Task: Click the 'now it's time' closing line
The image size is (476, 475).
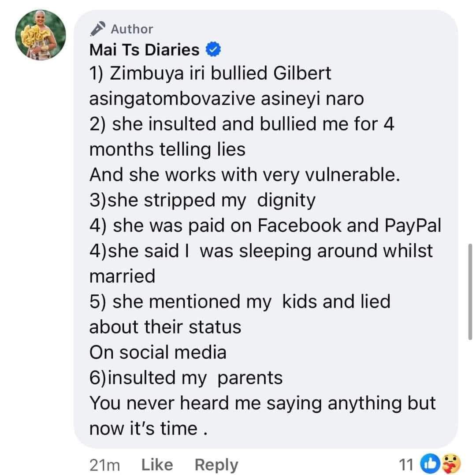Action: [x=149, y=429]
